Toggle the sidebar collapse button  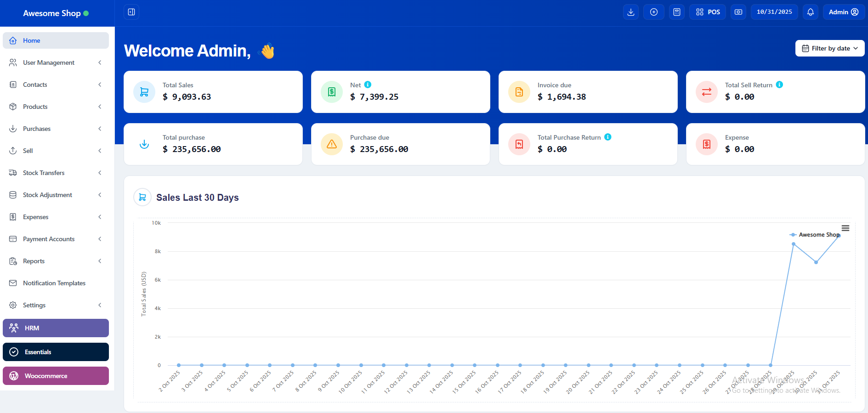coord(131,12)
